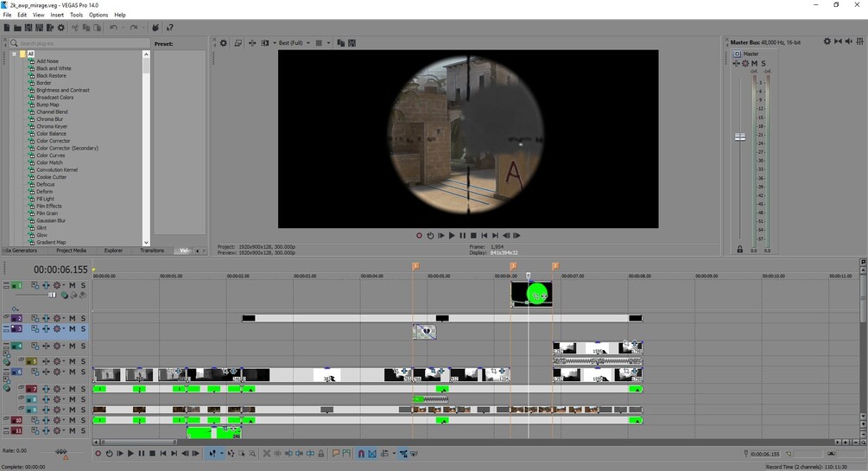Solo track 1
Viewport: 868px width, 471px height.
(83, 285)
